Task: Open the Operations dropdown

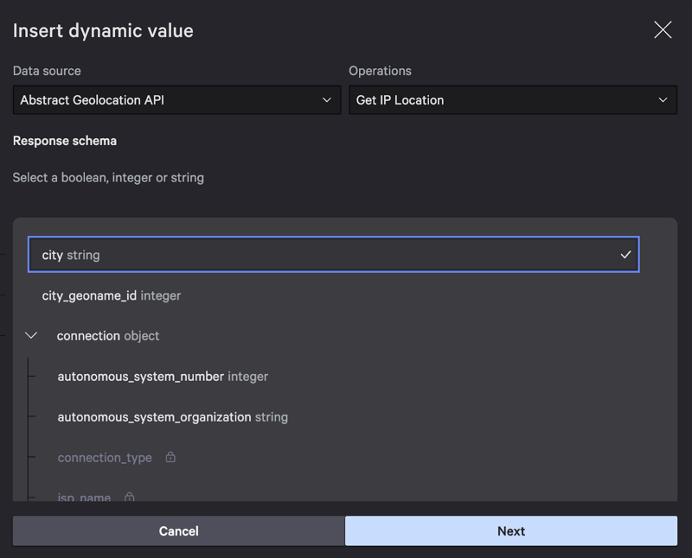Action: point(512,100)
